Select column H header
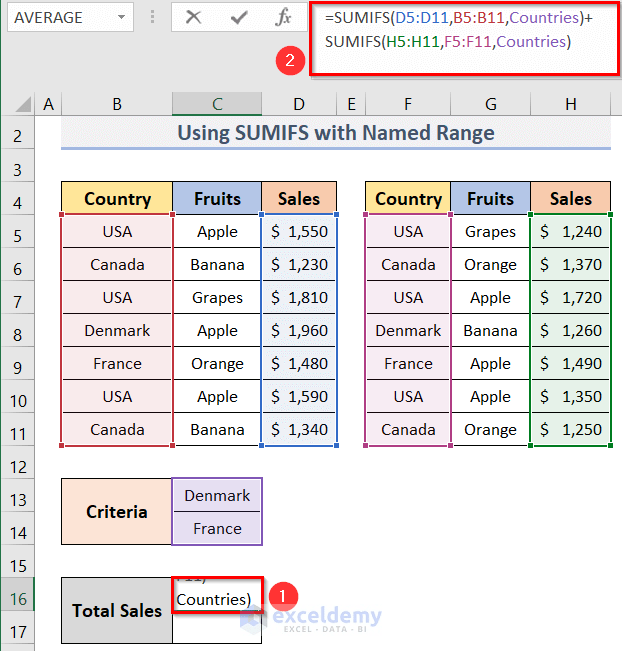The height and width of the screenshot is (651, 622). [x=571, y=104]
